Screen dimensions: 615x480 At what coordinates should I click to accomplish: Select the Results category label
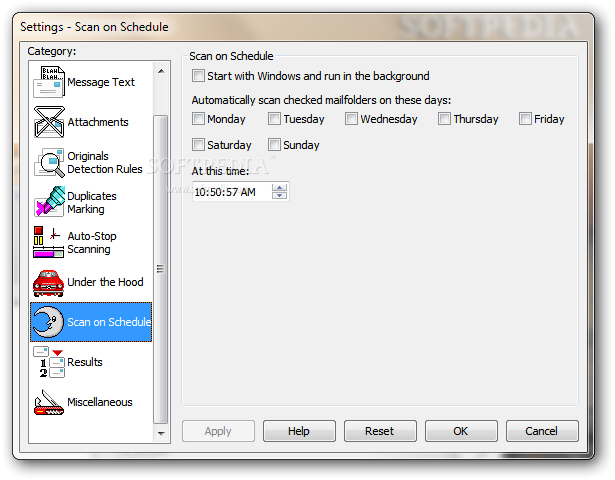85,362
